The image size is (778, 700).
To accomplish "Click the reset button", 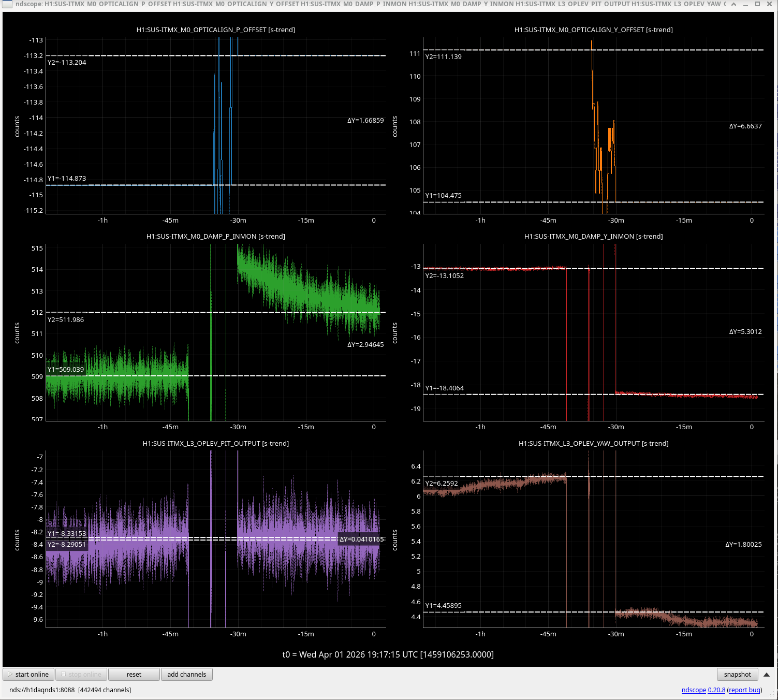I will pyautogui.click(x=134, y=674).
